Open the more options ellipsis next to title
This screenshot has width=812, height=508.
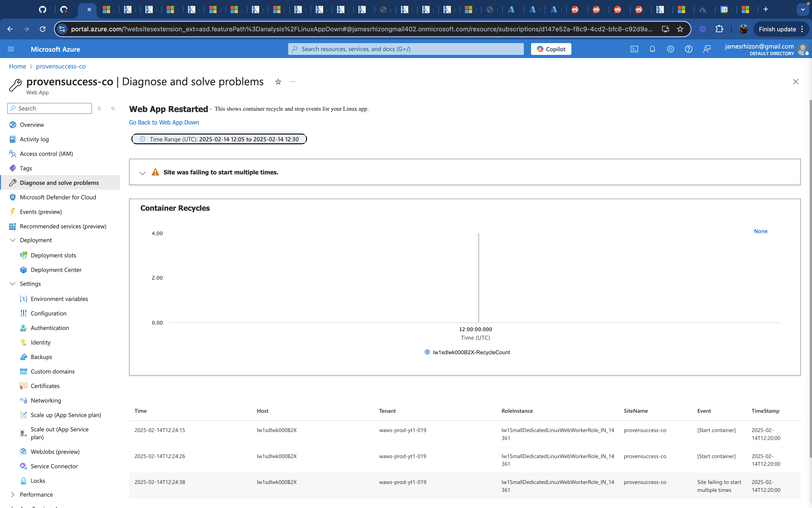coord(292,82)
